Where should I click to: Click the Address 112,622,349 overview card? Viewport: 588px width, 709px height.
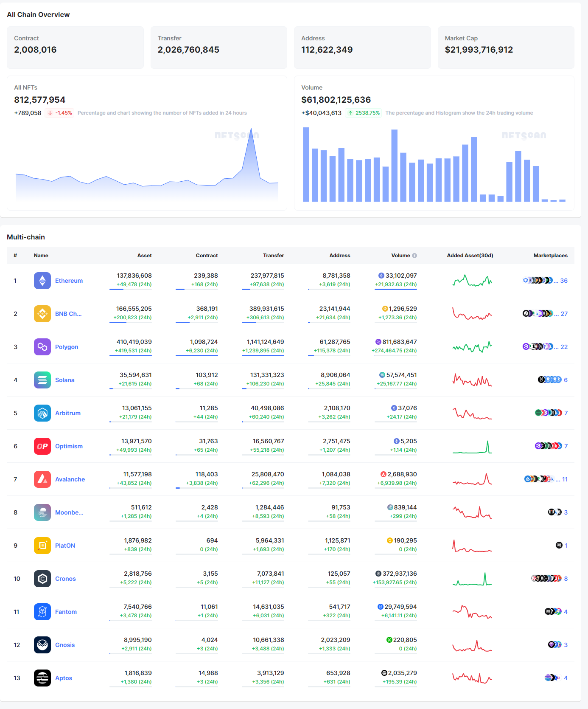coord(362,48)
